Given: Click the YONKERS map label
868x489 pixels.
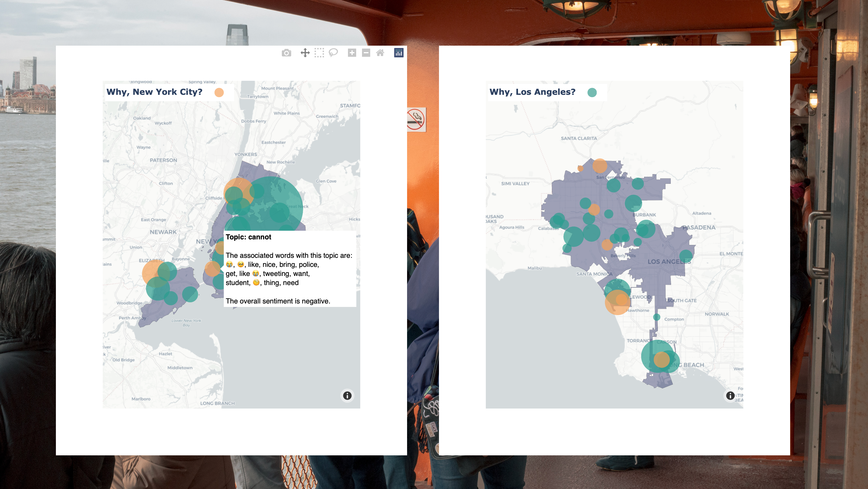Looking at the screenshot, I should click(x=246, y=154).
